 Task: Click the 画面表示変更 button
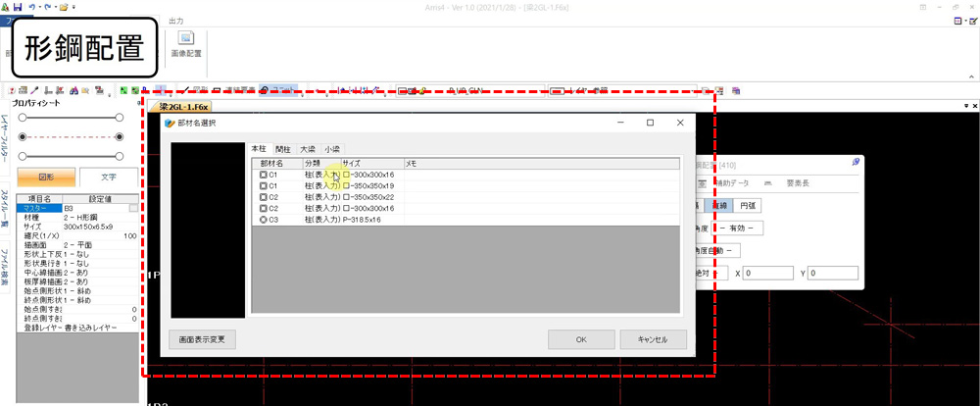point(201,339)
